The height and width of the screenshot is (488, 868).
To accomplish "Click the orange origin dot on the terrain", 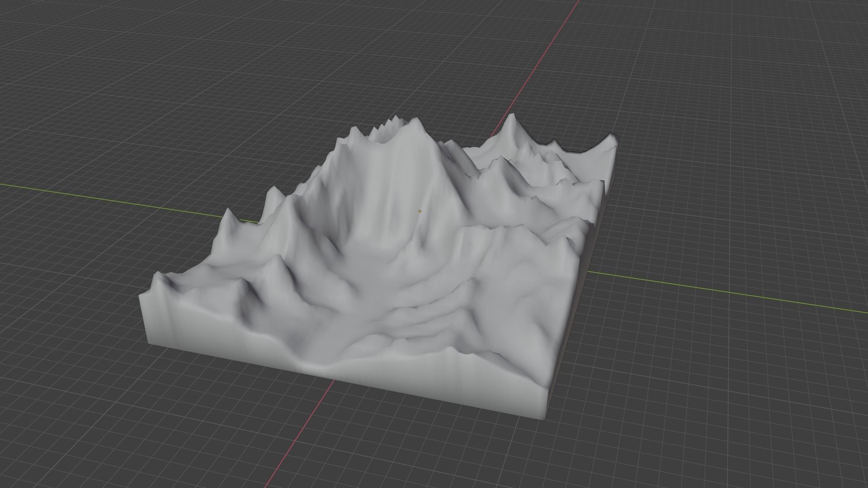I will (420, 211).
